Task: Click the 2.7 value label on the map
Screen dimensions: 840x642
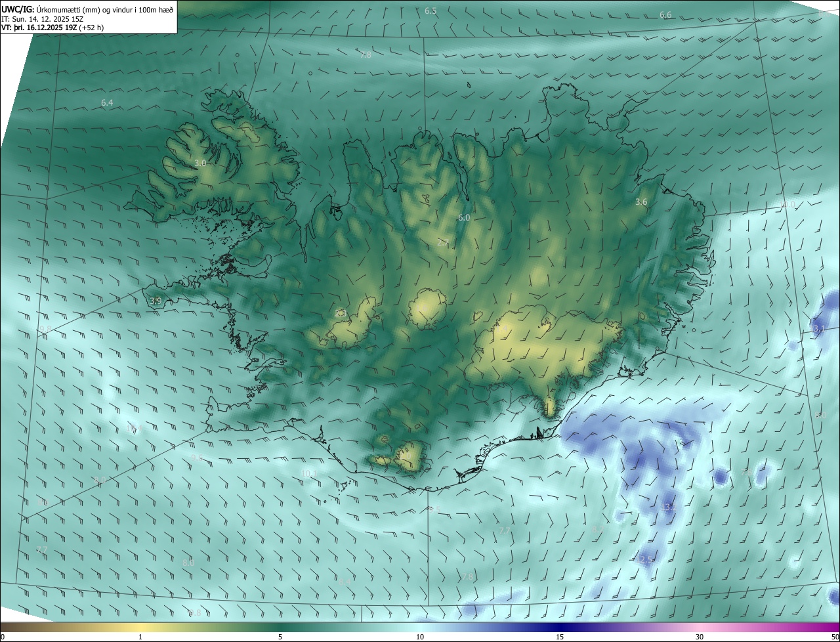Action: 443,243
